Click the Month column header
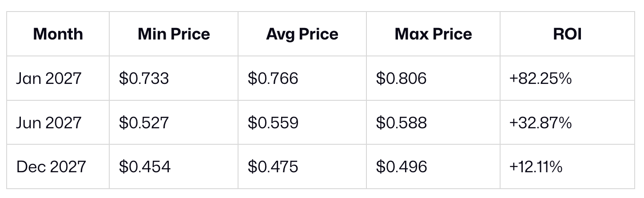The width and height of the screenshot is (644, 198). (58, 34)
